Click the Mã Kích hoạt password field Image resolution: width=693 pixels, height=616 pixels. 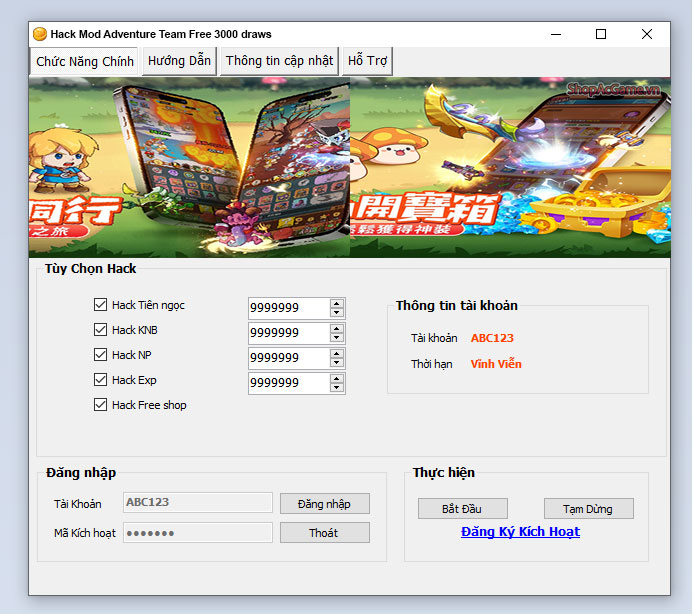click(x=197, y=533)
